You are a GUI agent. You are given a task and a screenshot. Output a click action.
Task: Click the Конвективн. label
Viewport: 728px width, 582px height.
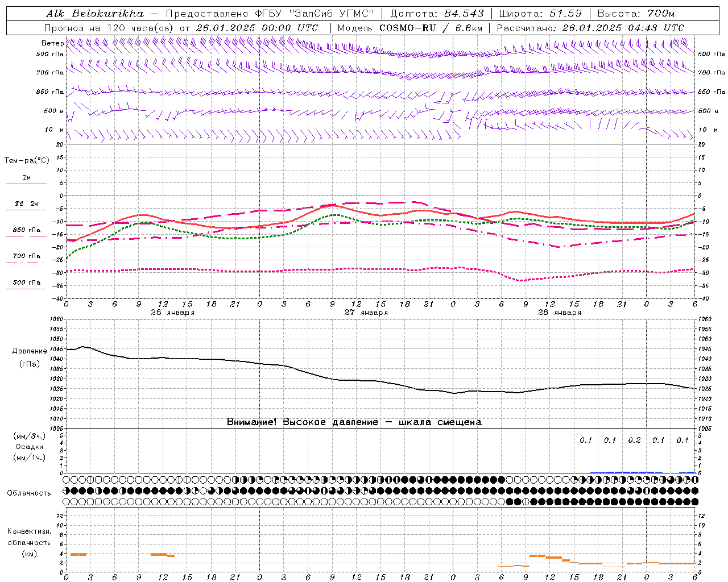pos(29,531)
